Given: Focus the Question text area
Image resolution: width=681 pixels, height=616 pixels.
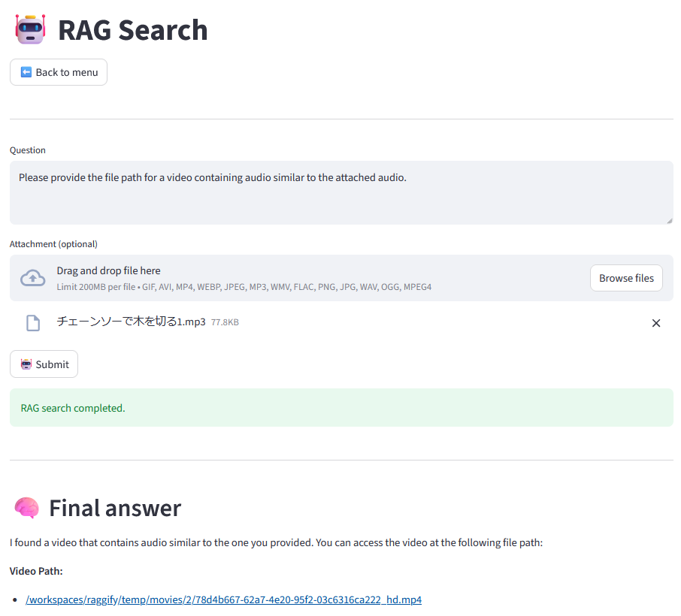Looking at the screenshot, I should (341, 193).
